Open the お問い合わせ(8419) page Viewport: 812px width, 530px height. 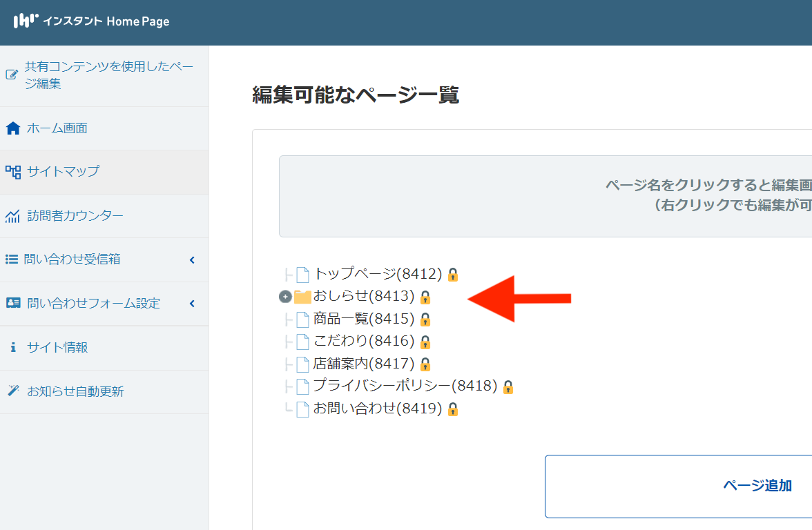377,409
